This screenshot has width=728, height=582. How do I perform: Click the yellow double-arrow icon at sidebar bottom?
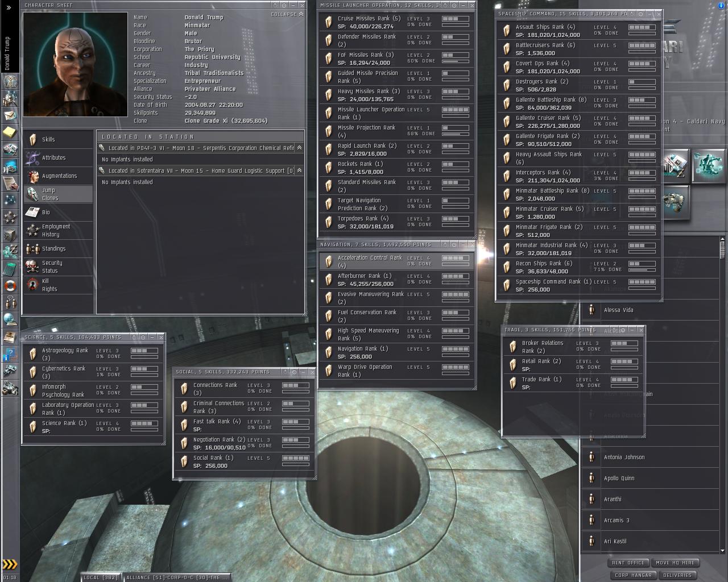[x=10, y=564]
